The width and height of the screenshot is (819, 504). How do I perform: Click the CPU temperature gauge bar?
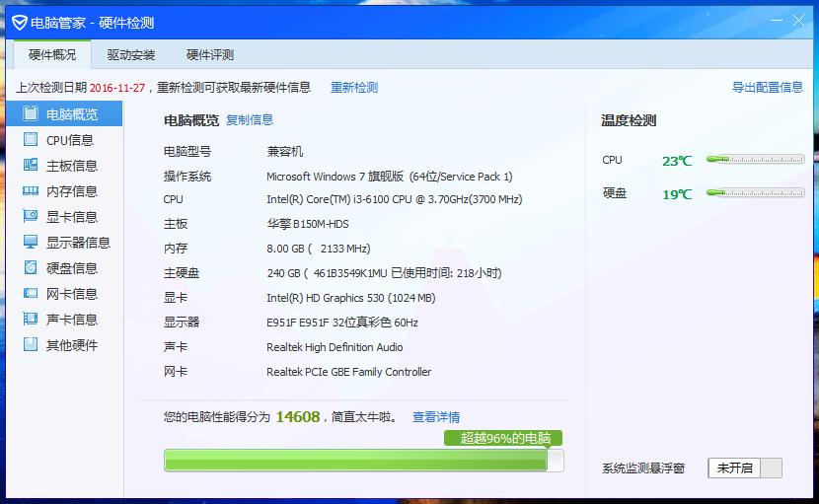[x=755, y=160]
